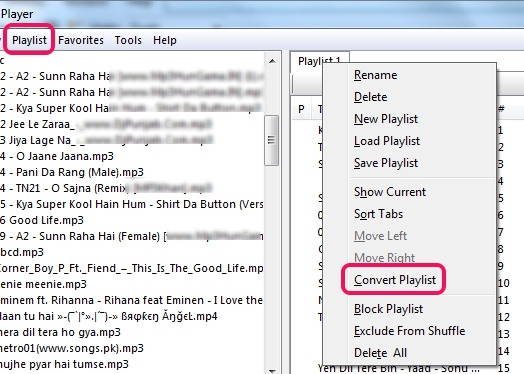Screen dimensions: 524x374
Task: Select Block Playlist entry
Action: (x=388, y=309)
